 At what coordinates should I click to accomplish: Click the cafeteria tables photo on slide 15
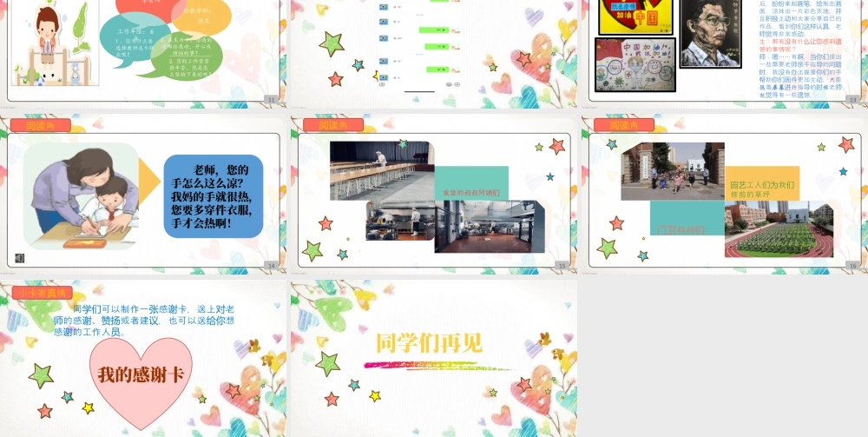click(383, 170)
